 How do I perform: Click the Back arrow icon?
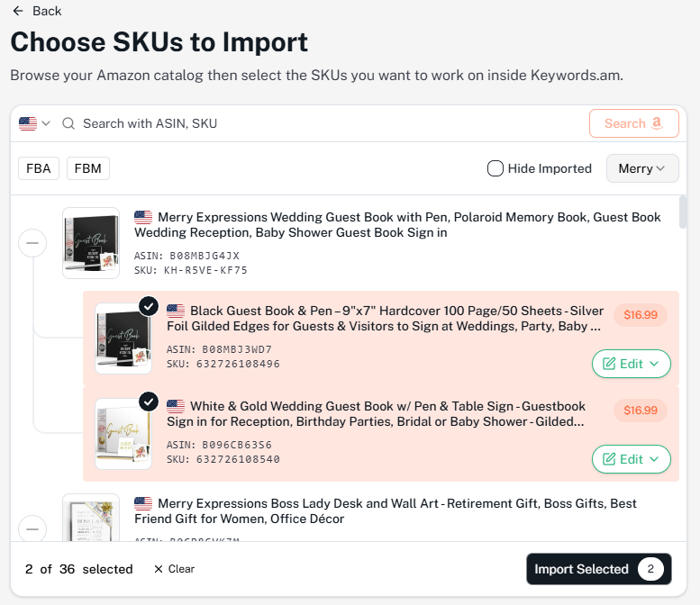tap(18, 11)
